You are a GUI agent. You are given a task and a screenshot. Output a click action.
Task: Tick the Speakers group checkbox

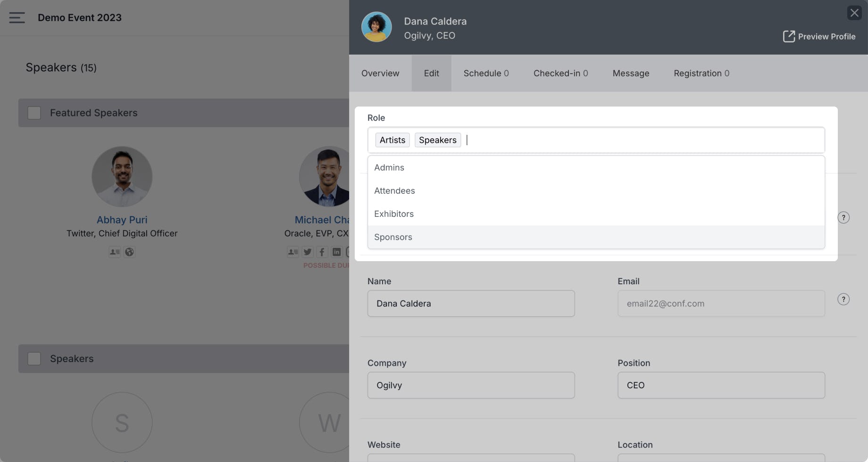[34, 358]
